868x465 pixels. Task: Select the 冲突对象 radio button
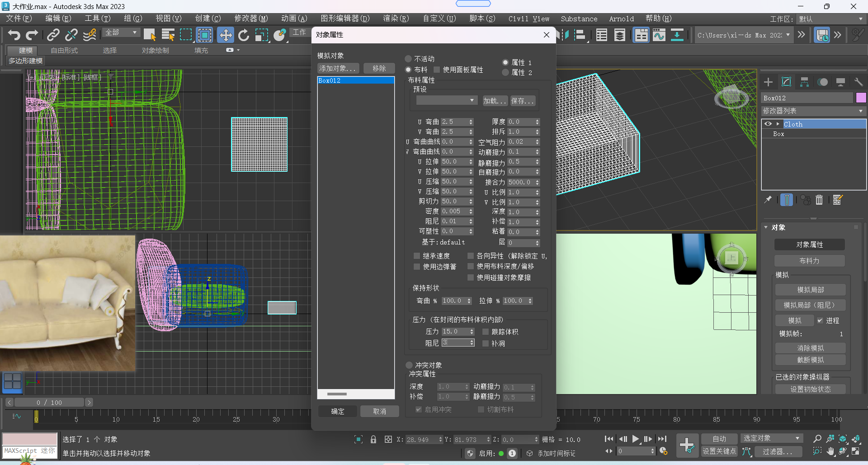(x=409, y=365)
